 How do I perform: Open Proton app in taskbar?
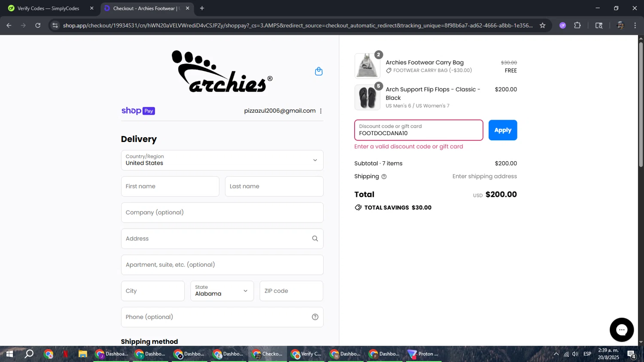[x=423, y=354]
